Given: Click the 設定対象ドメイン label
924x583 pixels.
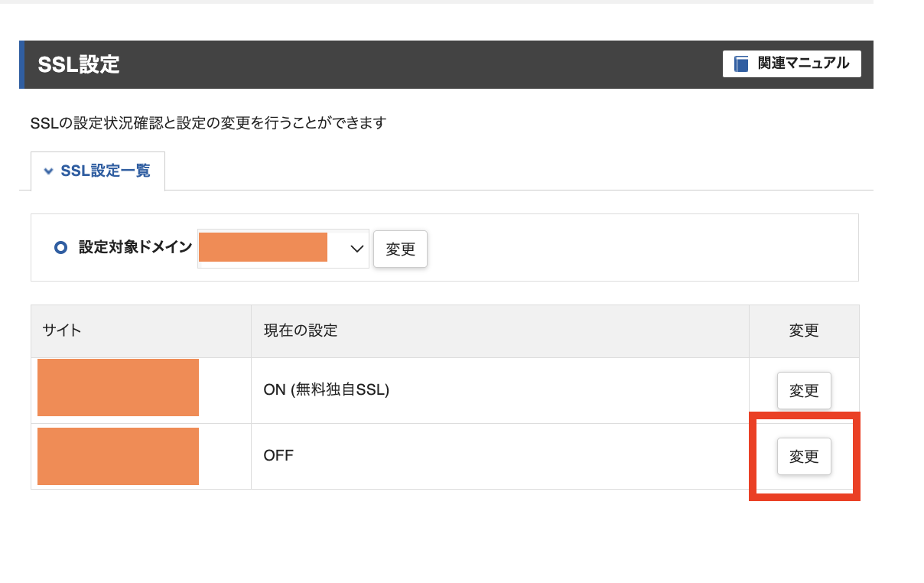Looking at the screenshot, I should [x=135, y=248].
